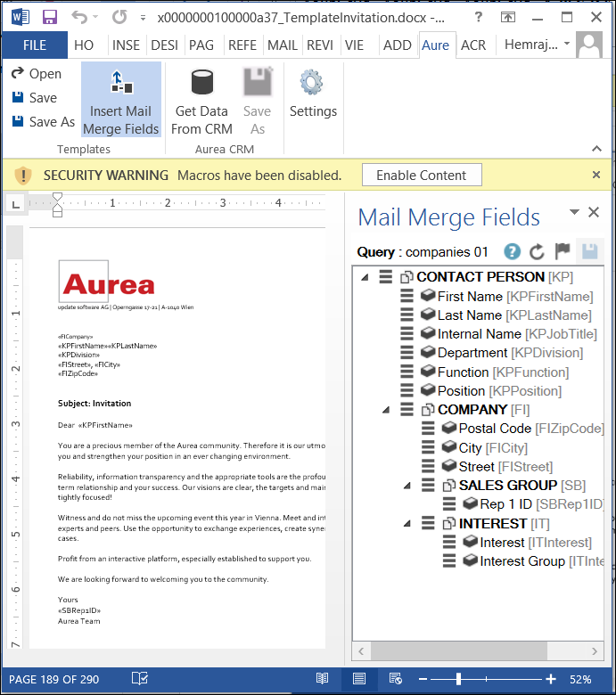616x695 pixels.
Task: Click the table icon beside COMPANY
Action: pos(428,410)
